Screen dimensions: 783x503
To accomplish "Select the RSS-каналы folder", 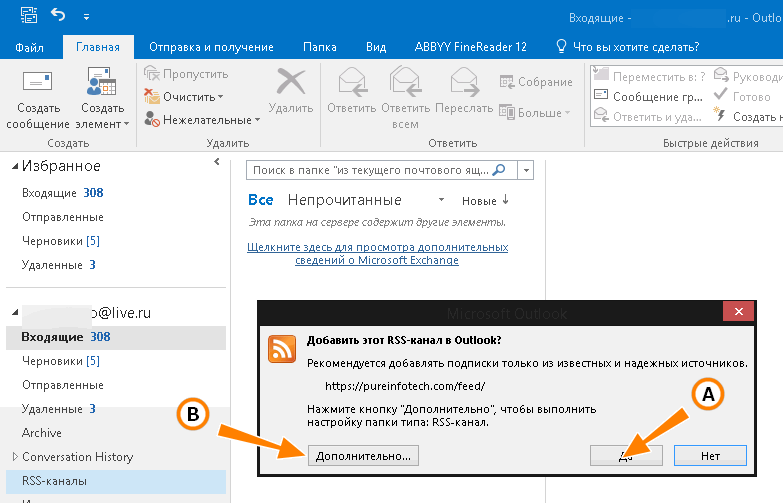I will tap(116, 481).
